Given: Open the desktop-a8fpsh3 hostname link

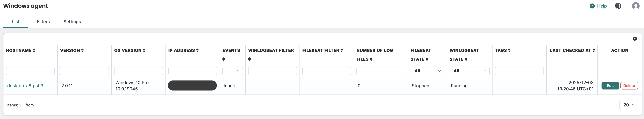Looking at the screenshot, I should pos(25,86).
